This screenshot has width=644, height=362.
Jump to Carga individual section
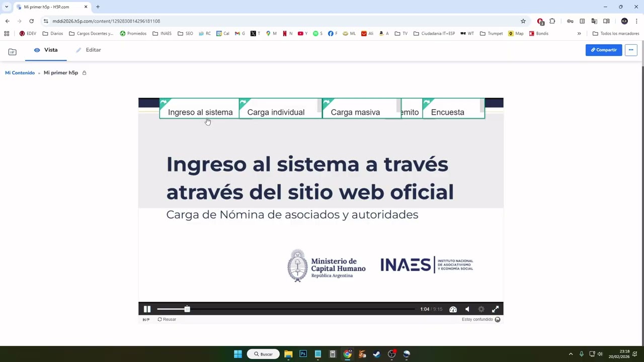[x=281, y=109]
